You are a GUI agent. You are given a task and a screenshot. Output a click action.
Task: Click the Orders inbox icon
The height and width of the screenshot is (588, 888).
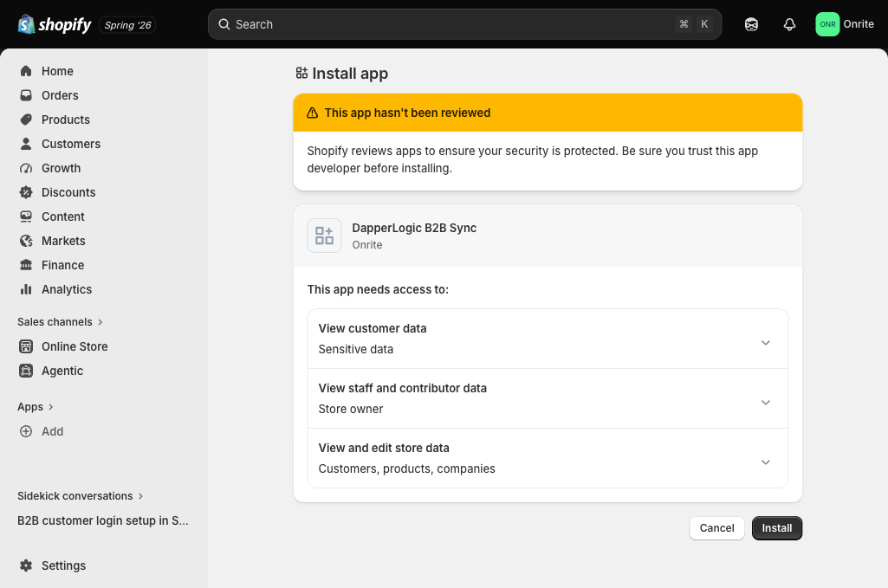tap(26, 95)
